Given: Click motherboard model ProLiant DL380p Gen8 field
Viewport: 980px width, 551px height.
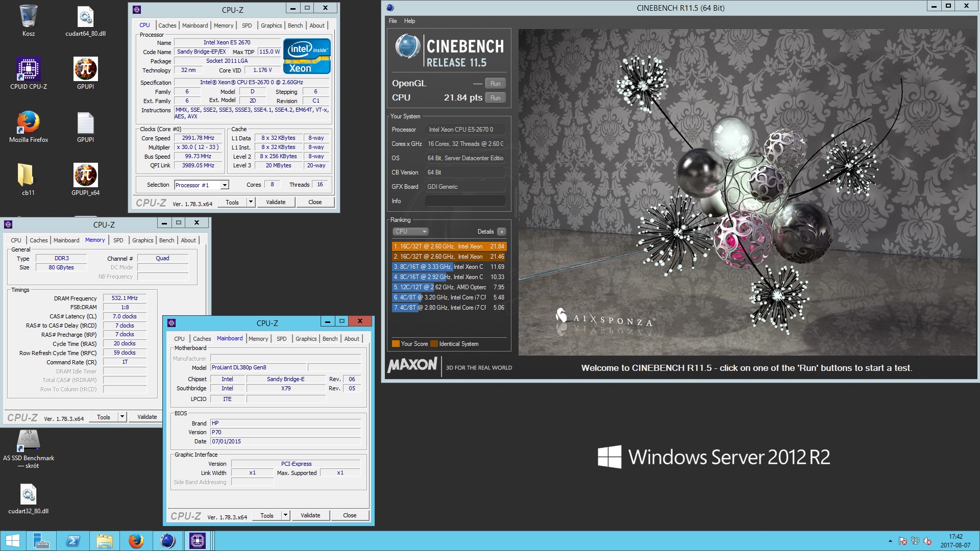Looking at the screenshot, I should point(258,367).
